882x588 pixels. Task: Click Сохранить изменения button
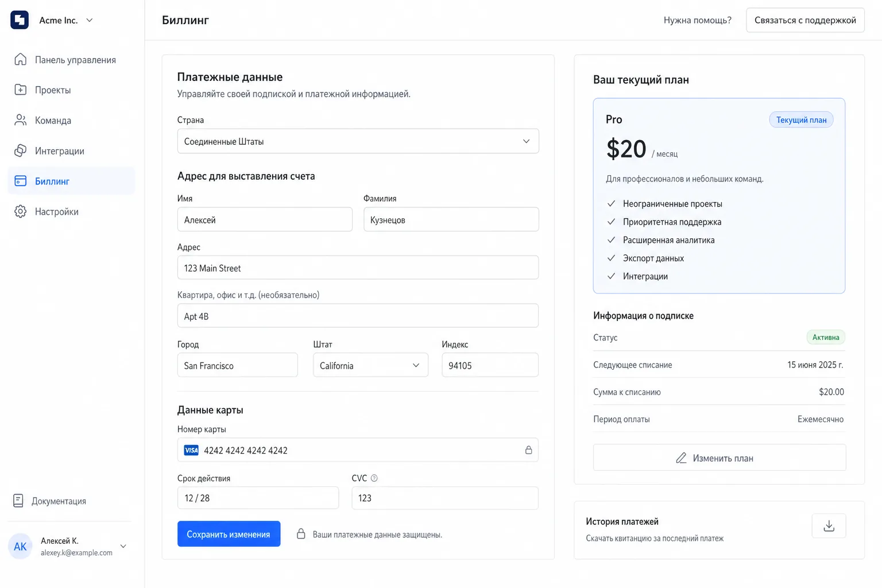pyautogui.click(x=229, y=534)
